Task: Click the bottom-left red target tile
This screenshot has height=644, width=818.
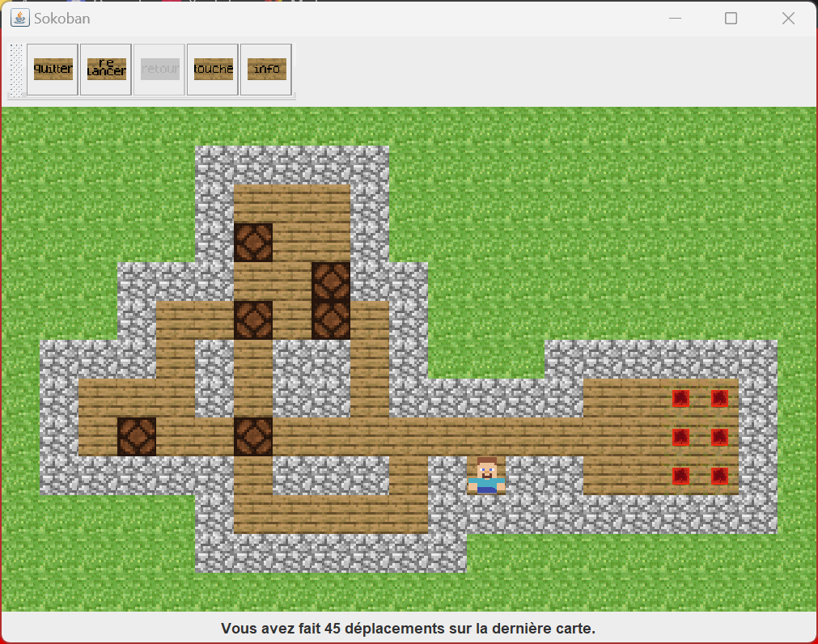Action: click(680, 476)
